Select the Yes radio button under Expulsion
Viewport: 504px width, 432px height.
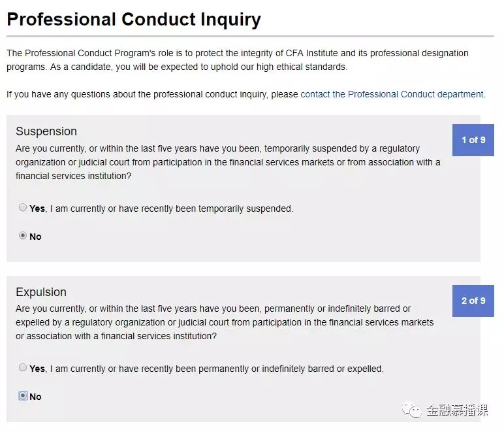click(23, 368)
